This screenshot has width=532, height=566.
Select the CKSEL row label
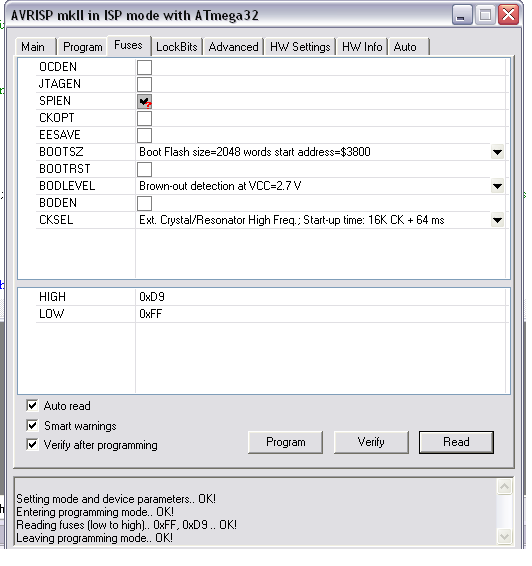tap(56, 219)
